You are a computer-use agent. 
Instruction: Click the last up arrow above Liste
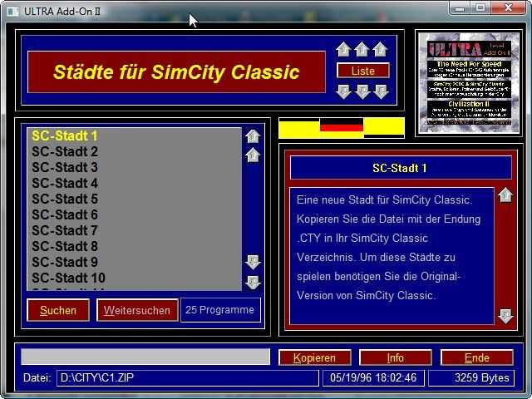tap(380, 50)
